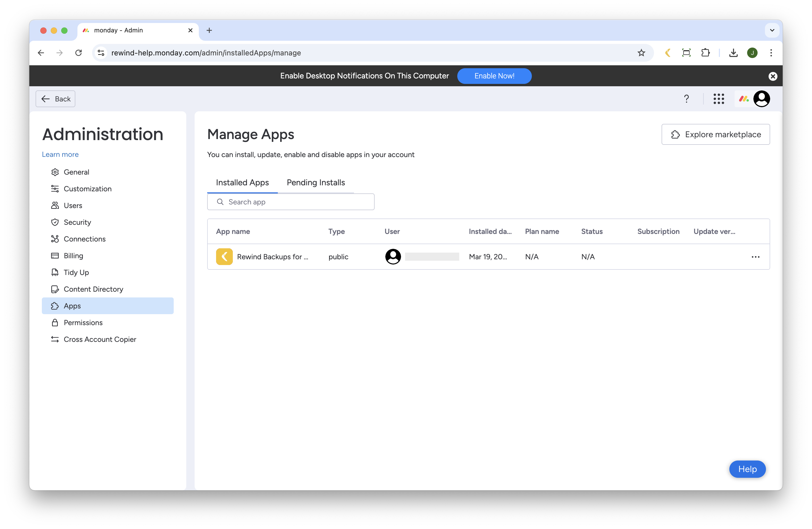This screenshot has height=529, width=812.
Task: Focus the Search app field
Action: tap(291, 202)
